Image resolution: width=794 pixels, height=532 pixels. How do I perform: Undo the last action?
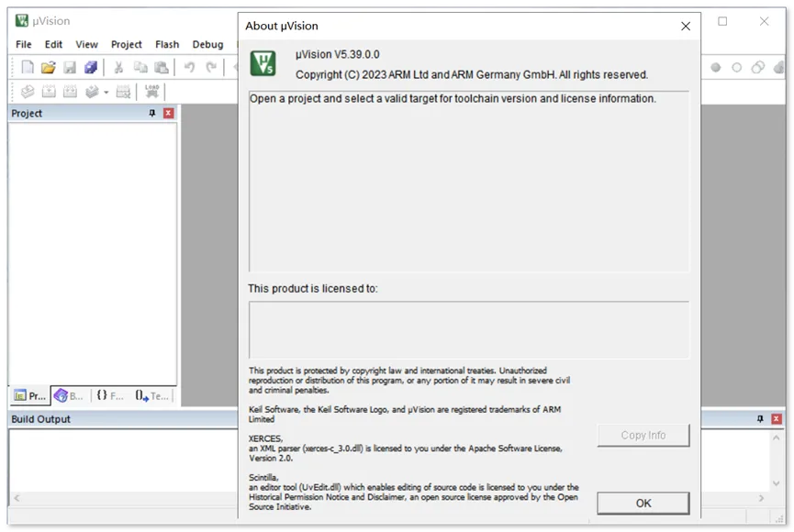pos(189,67)
